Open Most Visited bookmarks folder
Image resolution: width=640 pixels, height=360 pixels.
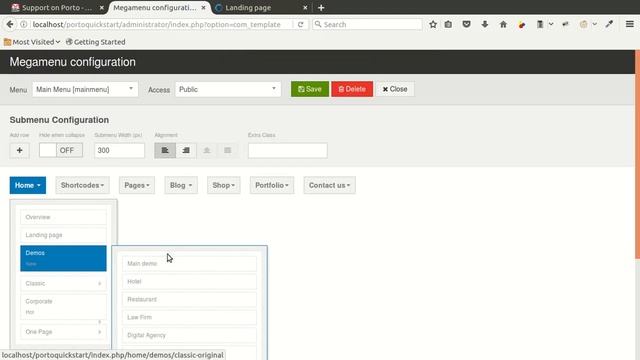pos(32,42)
